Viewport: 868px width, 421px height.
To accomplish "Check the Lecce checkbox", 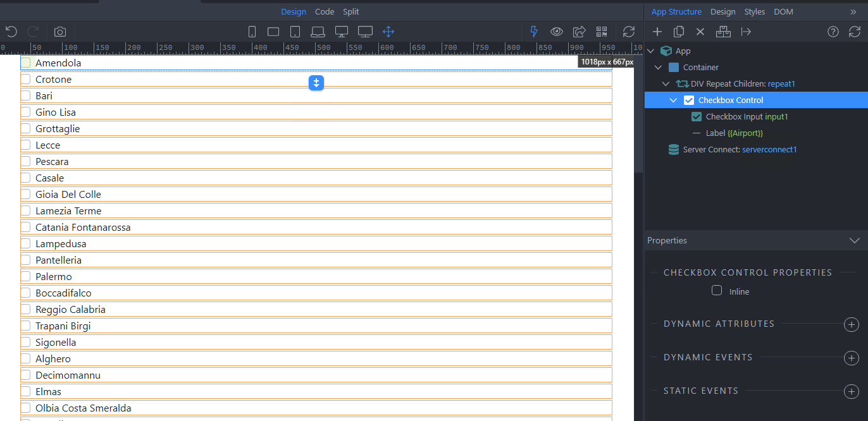I will coord(26,145).
